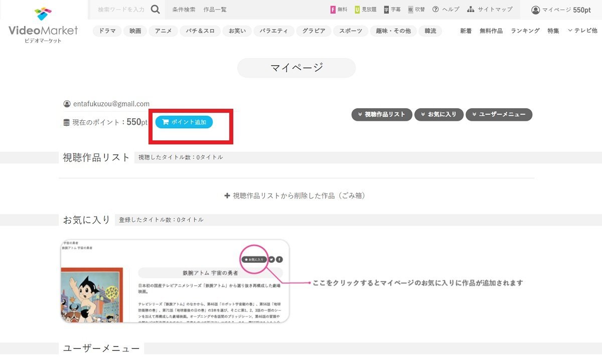The height and width of the screenshot is (364, 602).
Task: Click the search magnifier icon
Action: click(156, 9)
